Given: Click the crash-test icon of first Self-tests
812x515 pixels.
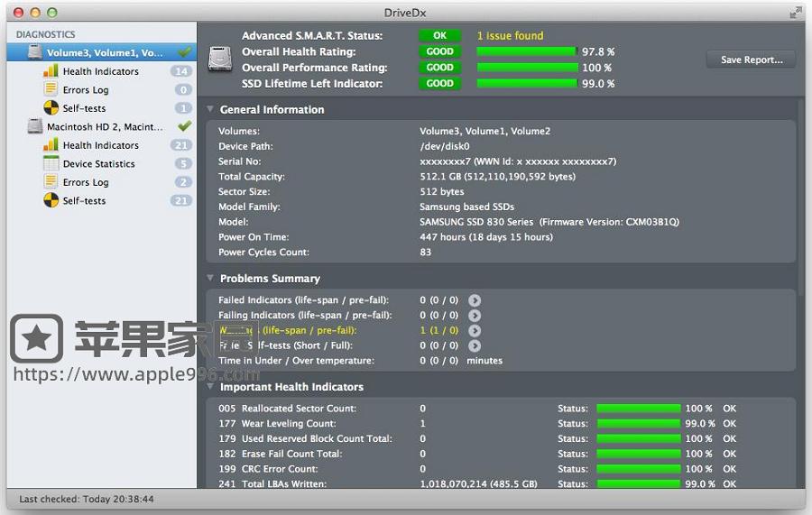Looking at the screenshot, I should [51, 107].
